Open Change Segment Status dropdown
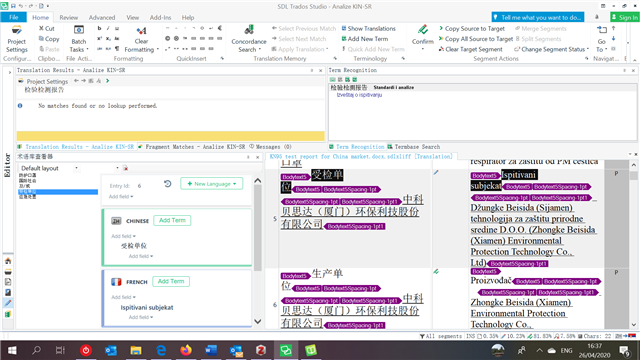 point(551,49)
